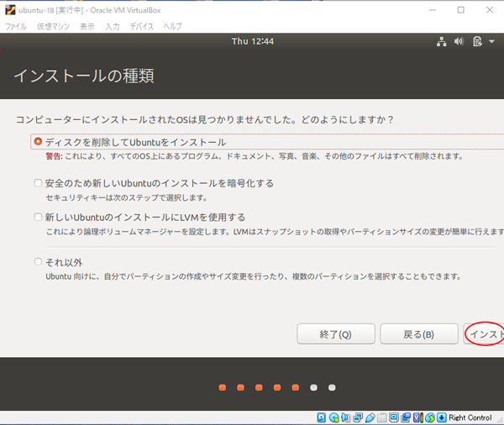Open the 入力 menu
The image size is (504, 425).
113,26
